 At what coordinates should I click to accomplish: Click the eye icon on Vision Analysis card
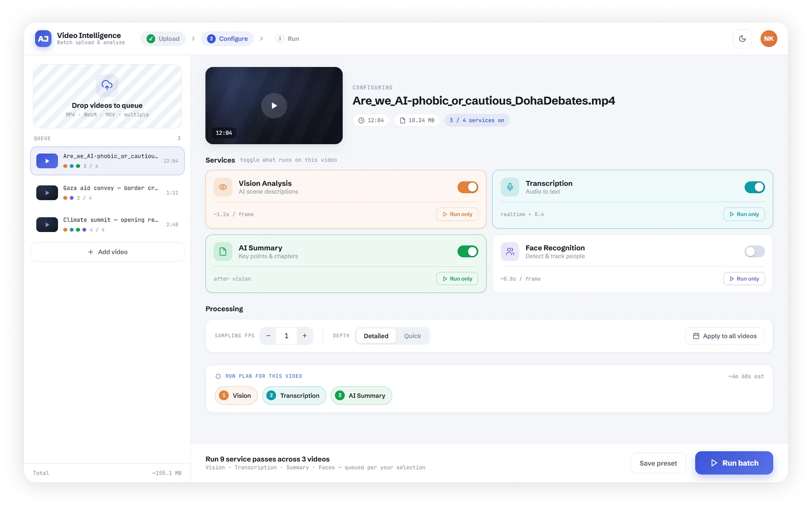223,187
